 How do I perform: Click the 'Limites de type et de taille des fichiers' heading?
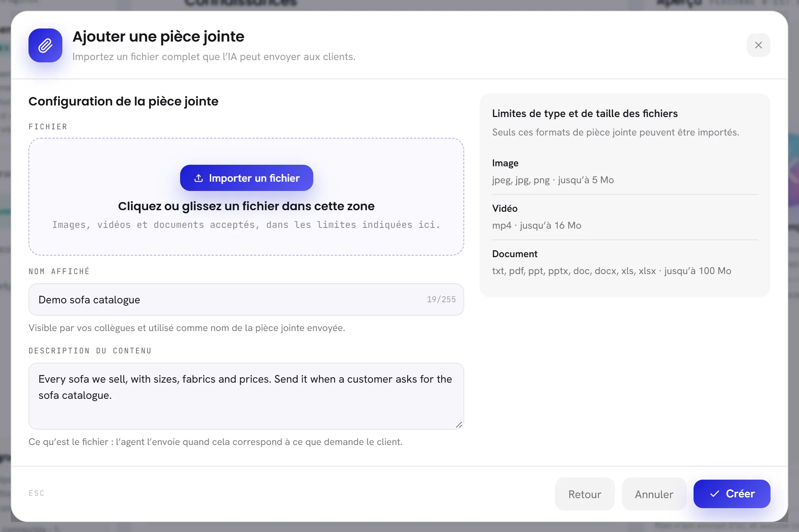coord(585,114)
